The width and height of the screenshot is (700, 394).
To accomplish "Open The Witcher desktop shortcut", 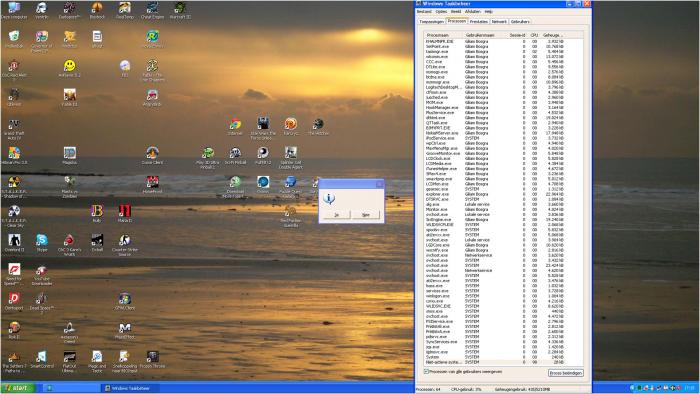I will coord(318,126).
